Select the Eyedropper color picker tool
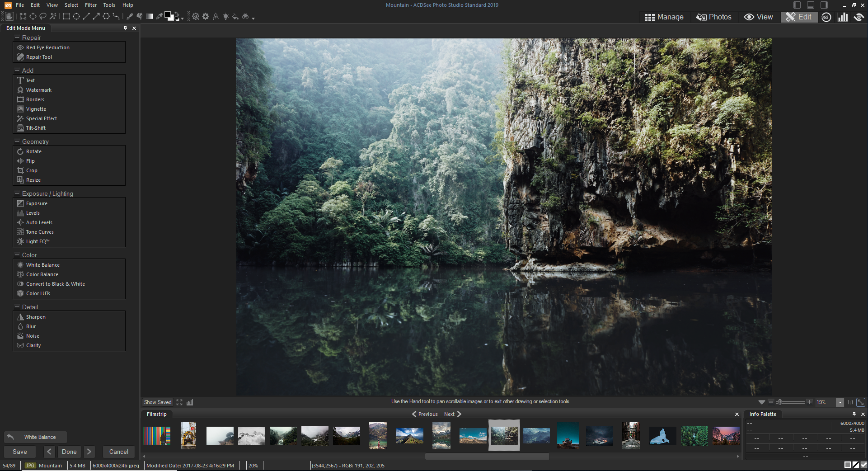 point(159,17)
